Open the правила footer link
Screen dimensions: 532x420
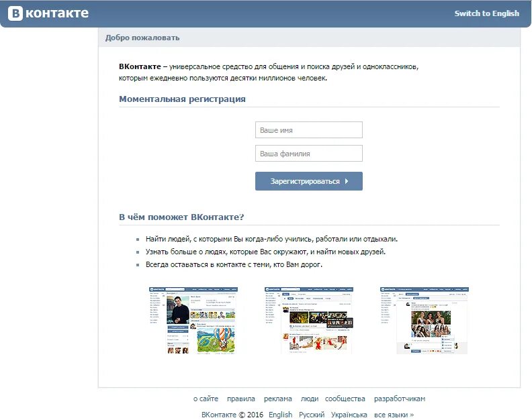(x=241, y=399)
